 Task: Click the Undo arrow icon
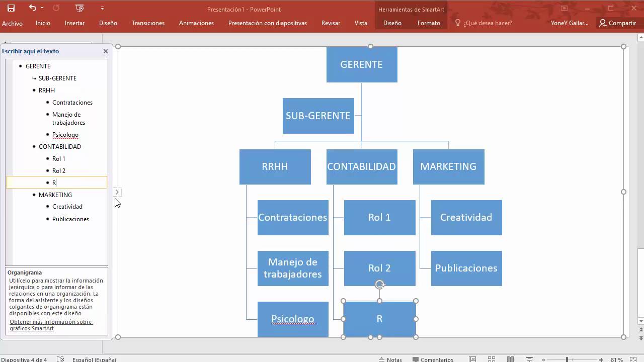click(x=33, y=8)
